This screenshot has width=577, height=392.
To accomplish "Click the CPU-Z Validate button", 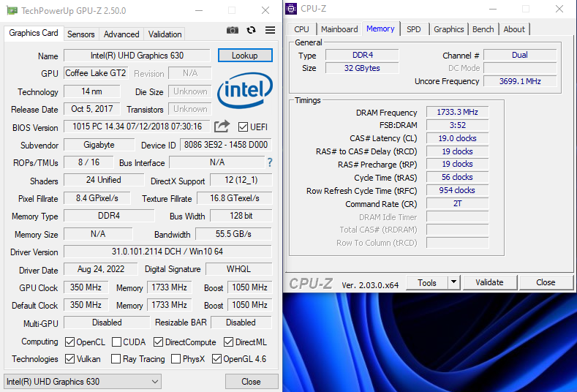I will coord(489,282).
